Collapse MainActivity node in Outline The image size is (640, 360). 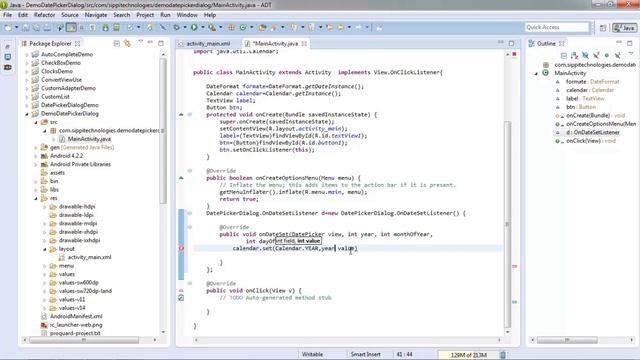(x=536, y=73)
